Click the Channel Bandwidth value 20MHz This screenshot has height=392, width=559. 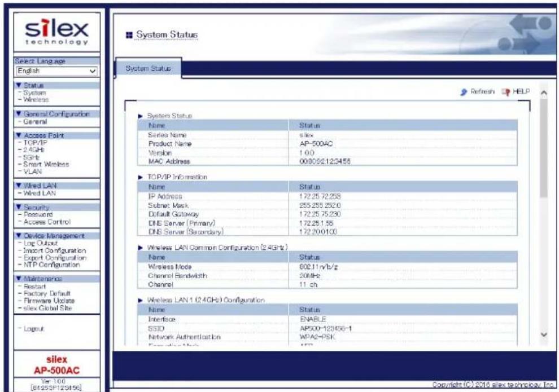(310, 276)
